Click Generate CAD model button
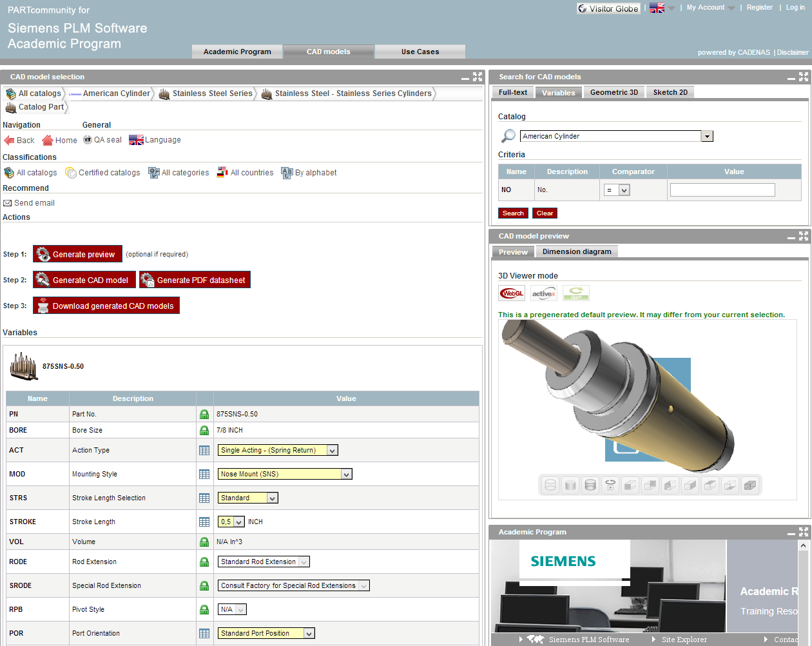 (84, 280)
